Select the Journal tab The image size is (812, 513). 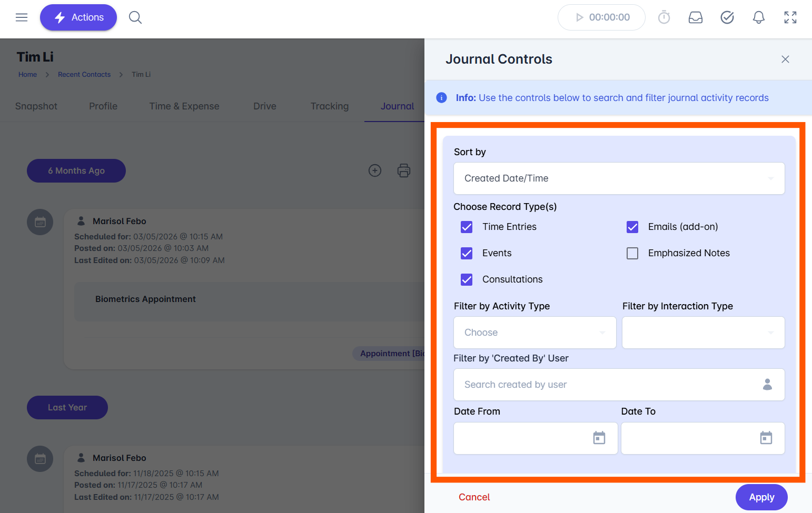point(397,106)
